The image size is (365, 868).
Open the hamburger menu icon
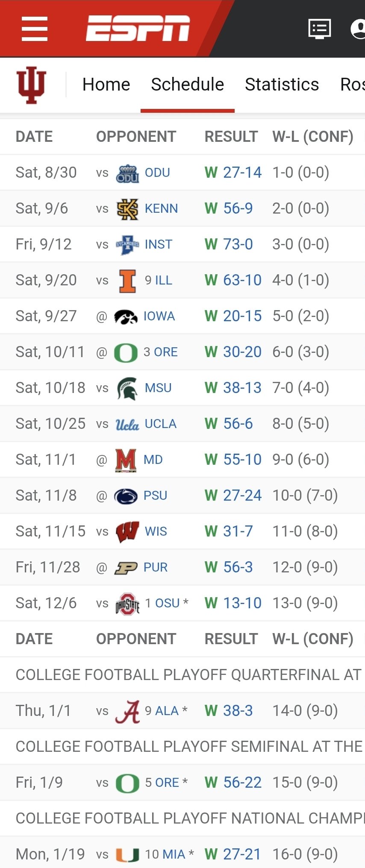coord(34,29)
